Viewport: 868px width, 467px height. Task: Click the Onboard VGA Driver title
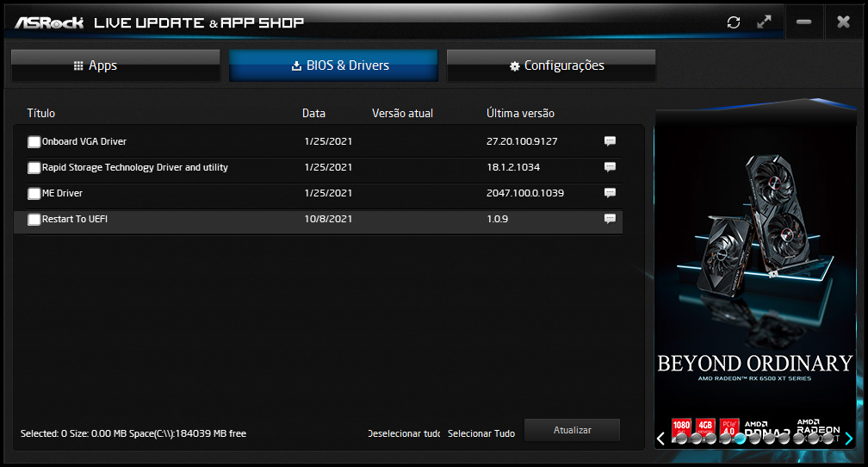click(x=84, y=141)
